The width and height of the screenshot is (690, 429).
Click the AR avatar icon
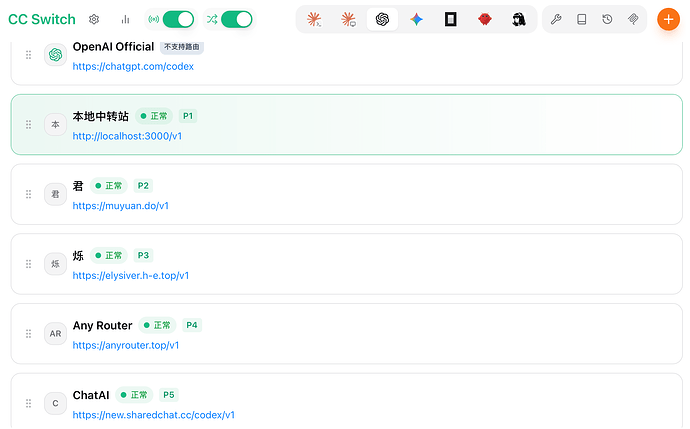tap(55, 334)
